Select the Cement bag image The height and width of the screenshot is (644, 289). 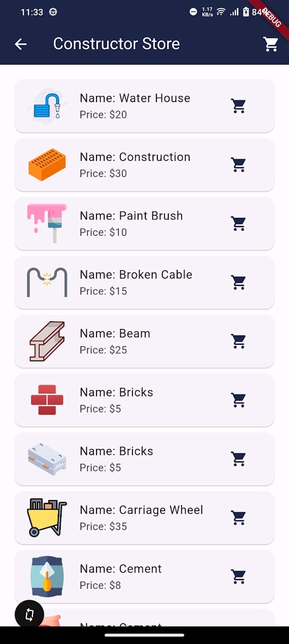[47, 577]
